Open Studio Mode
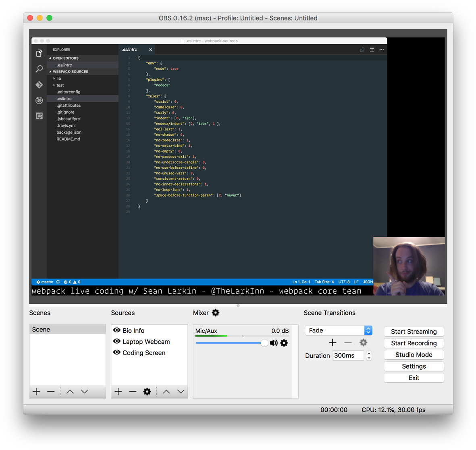 tap(414, 355)
